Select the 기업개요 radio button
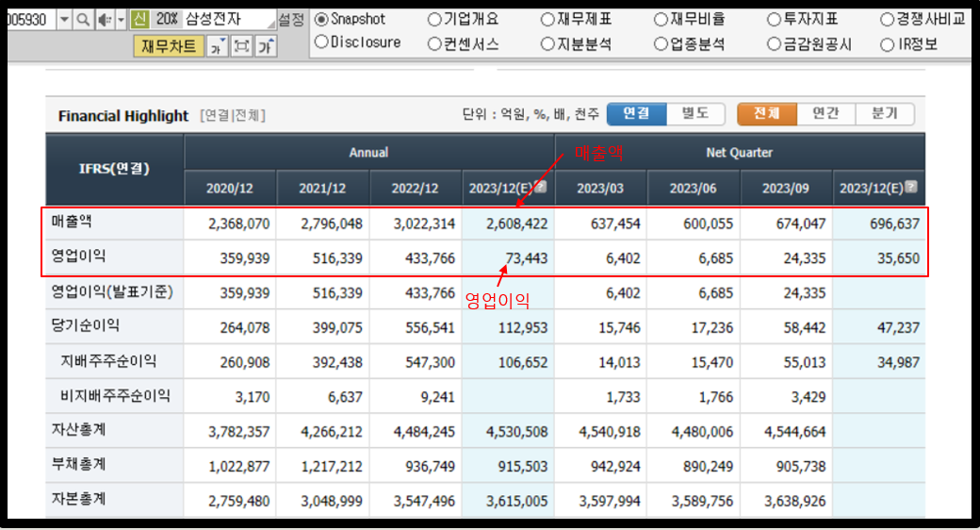 click(434, 20)
